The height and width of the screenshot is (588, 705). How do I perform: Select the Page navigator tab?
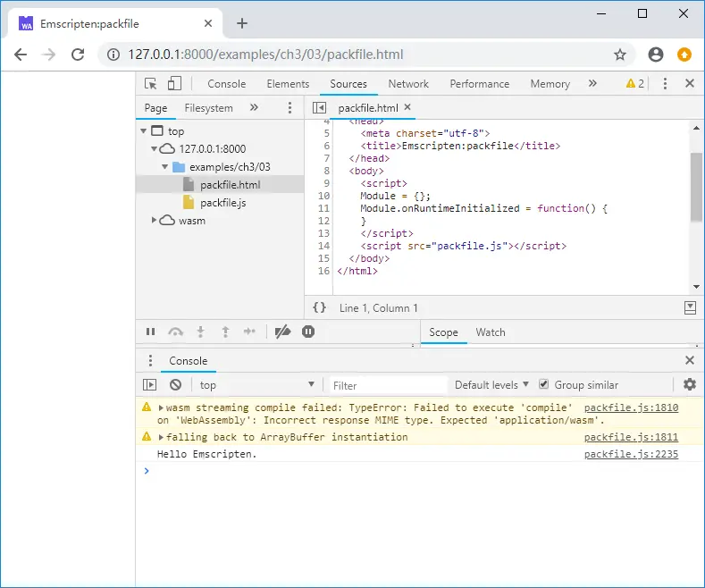[155, 108]
